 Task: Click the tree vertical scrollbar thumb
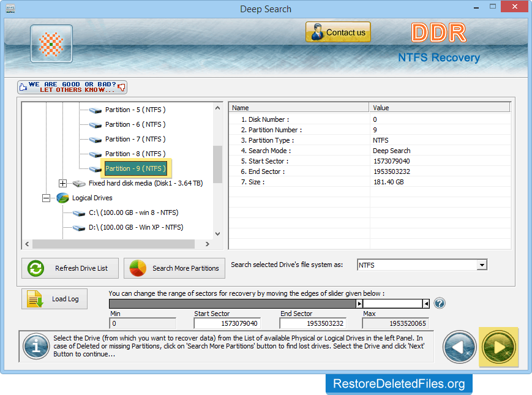tap(217, 164)
